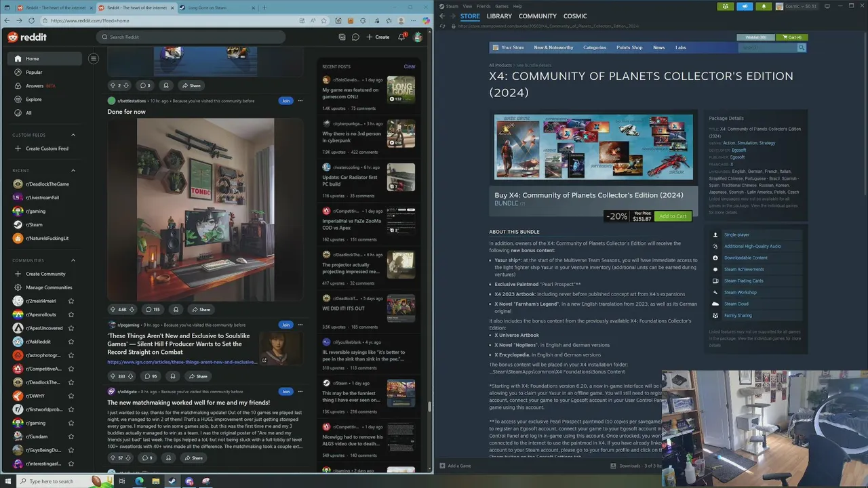
Task: Collapse the RECENT section in sidebar
Action: pyautogui.click(x=73, y=171)
